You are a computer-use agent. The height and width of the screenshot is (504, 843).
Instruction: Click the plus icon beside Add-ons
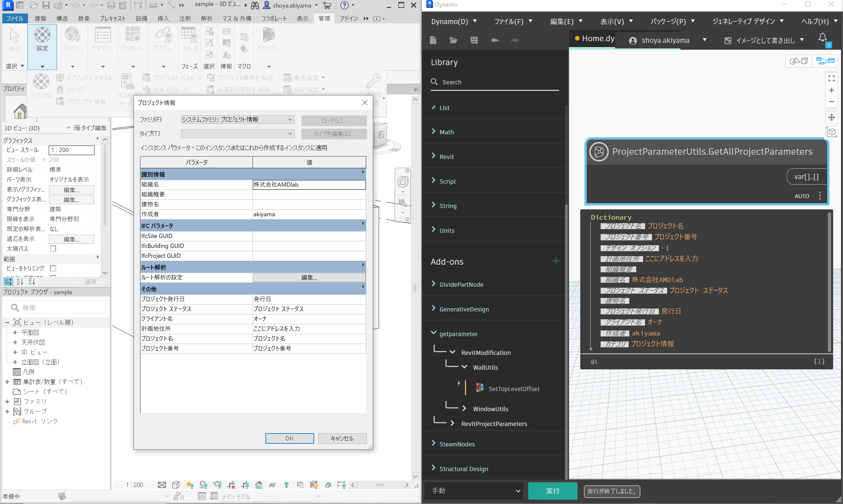pyautogui.click(x=556, y=261)
